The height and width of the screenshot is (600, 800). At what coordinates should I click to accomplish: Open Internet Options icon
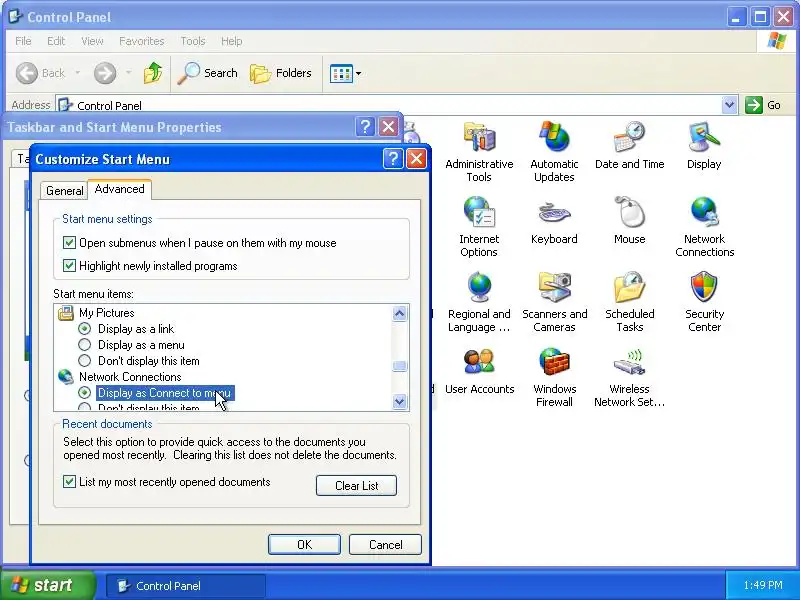pos(479,212)
